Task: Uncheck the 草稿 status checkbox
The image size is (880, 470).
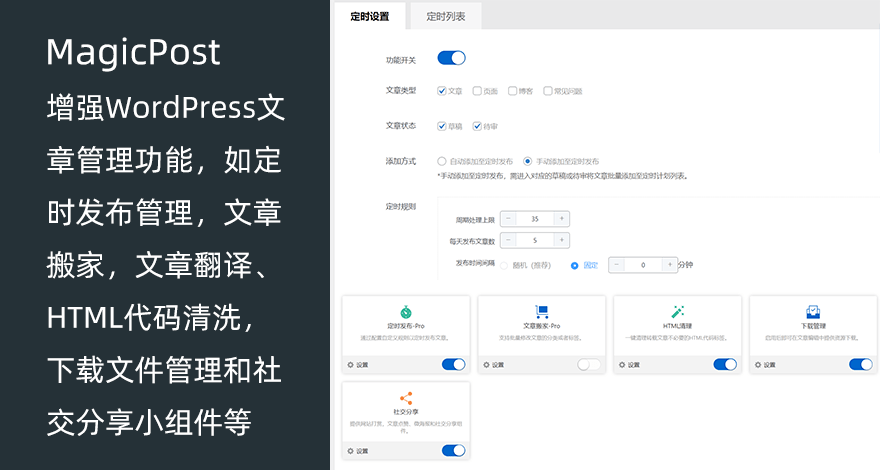Action: [442, 126]
